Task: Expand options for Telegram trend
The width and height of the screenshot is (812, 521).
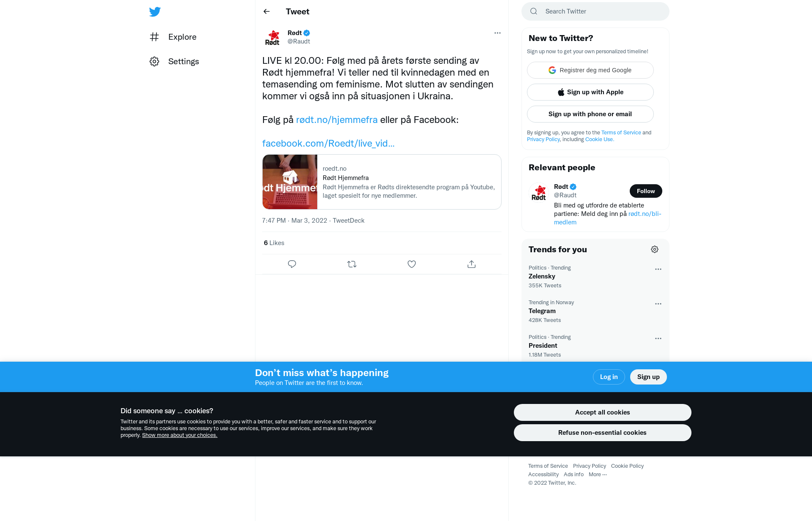Action: (658, 304)
